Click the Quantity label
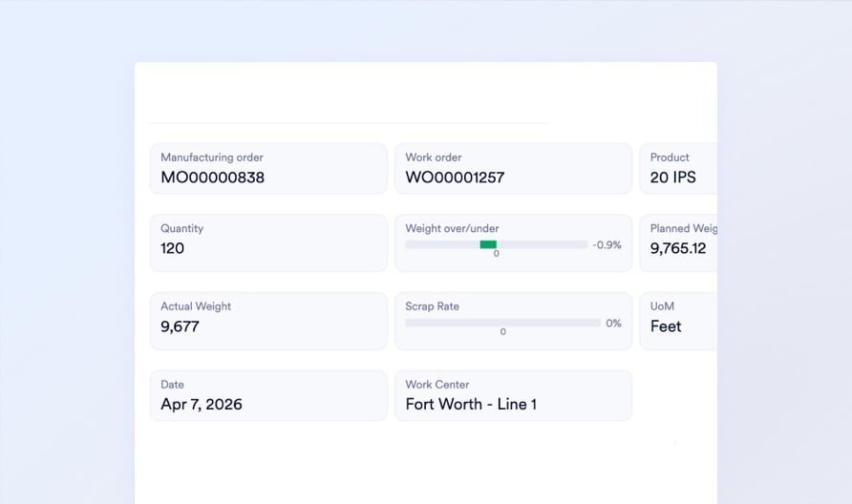The width and height of the screenshot is (852, 504). coord(182,229)
